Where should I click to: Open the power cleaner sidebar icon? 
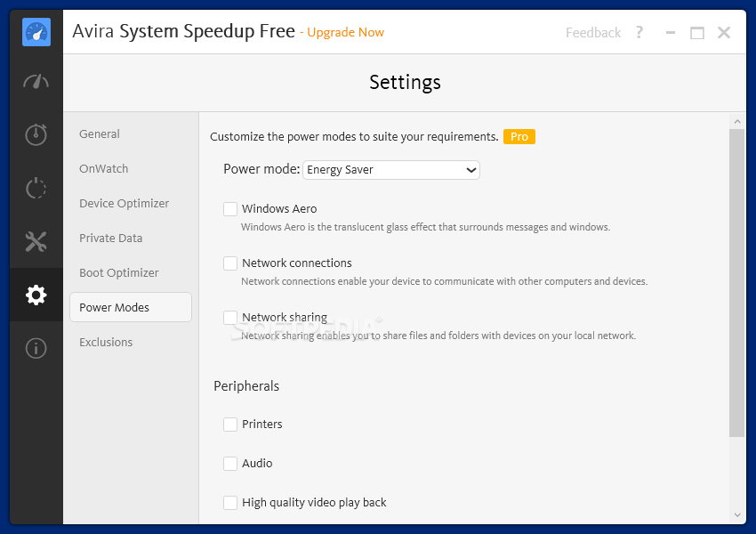[36, 188]
